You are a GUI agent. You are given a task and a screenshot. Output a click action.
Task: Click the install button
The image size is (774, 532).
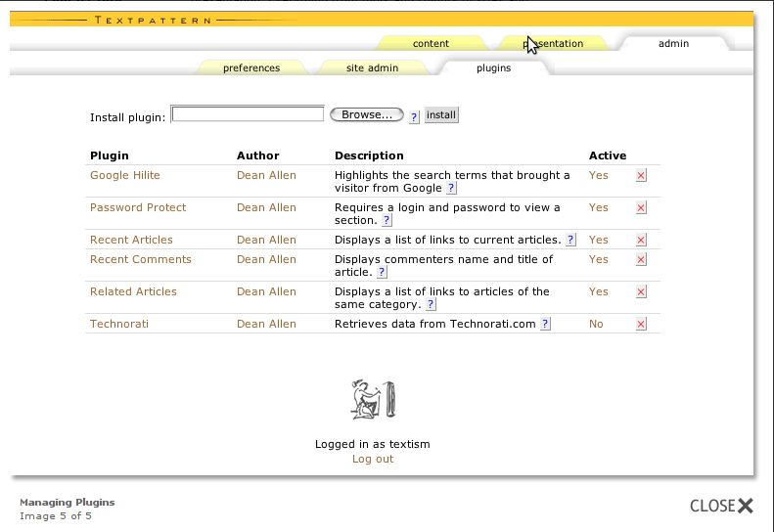click(441, 115)
